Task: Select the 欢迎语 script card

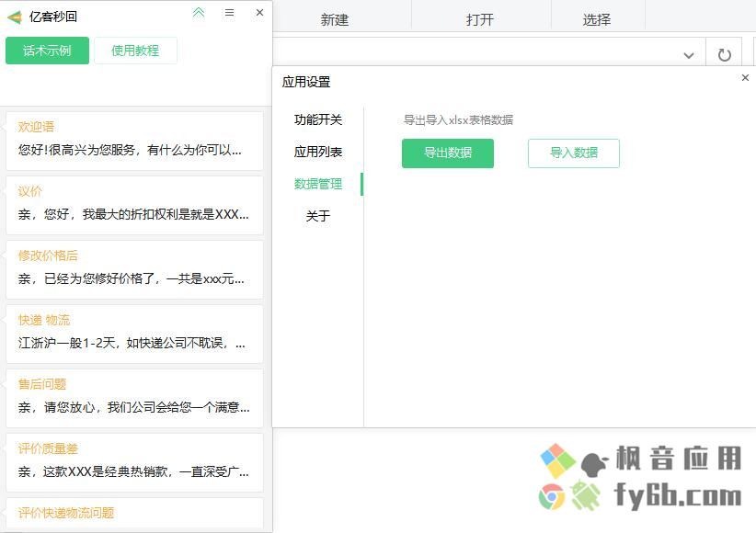Action: point(134,141)
